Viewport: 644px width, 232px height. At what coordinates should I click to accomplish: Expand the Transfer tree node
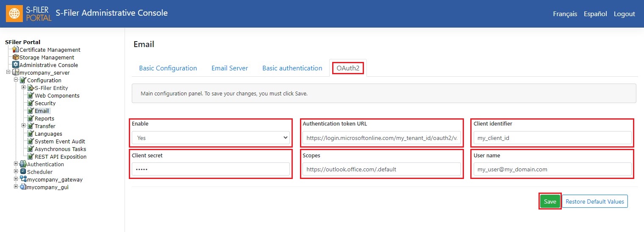coord(24,126)
